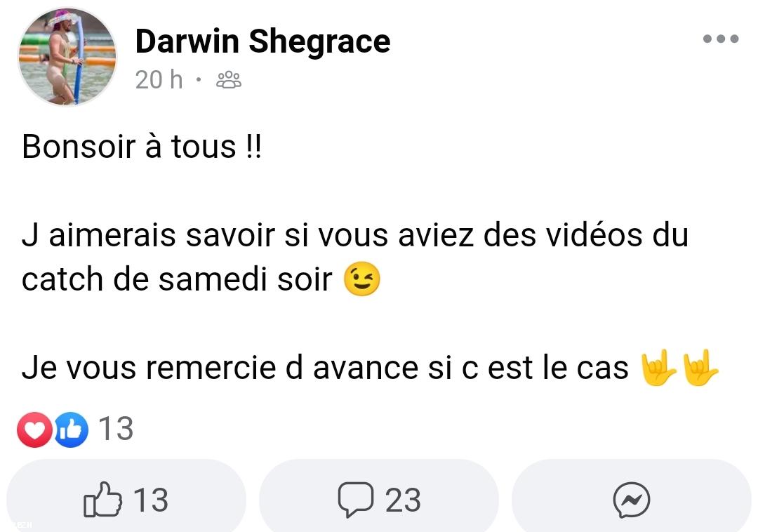Open comments with the speech bubble icon
The height and width of the screenshot is (532, 758).
356,500
